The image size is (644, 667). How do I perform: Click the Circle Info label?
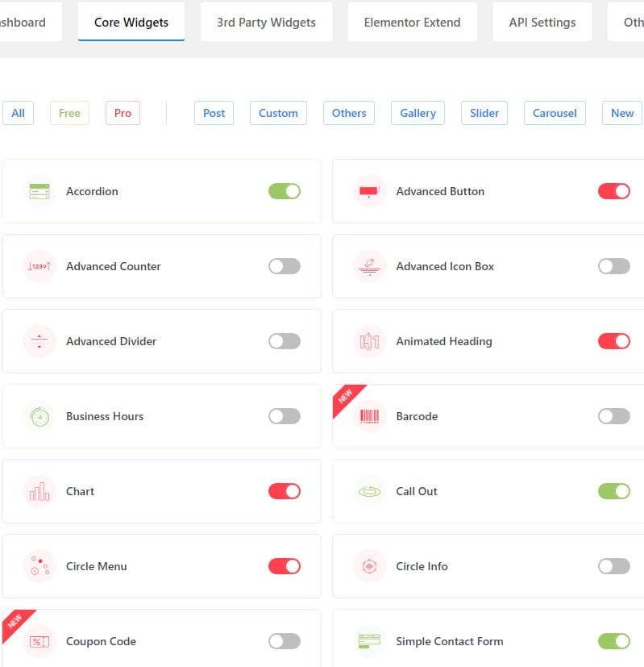coord(422,566)
